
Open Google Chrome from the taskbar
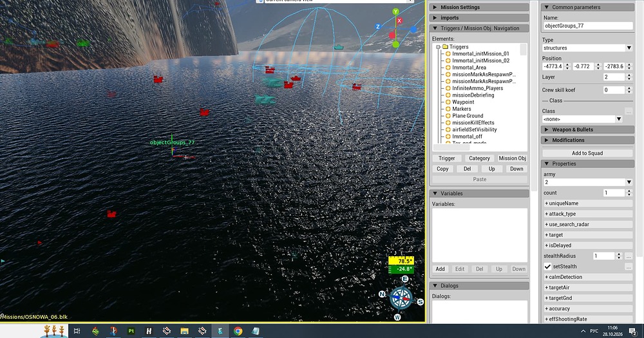[x=238, y=331]
